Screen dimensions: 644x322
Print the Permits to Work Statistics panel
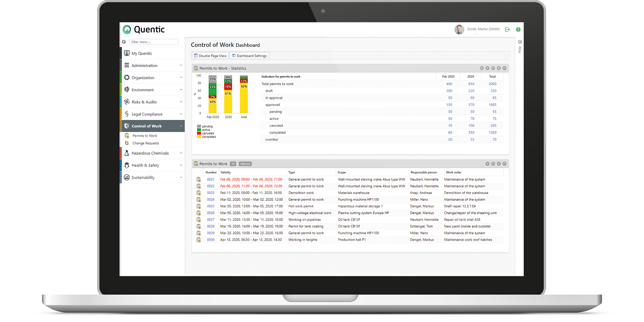tap(482, 68)
